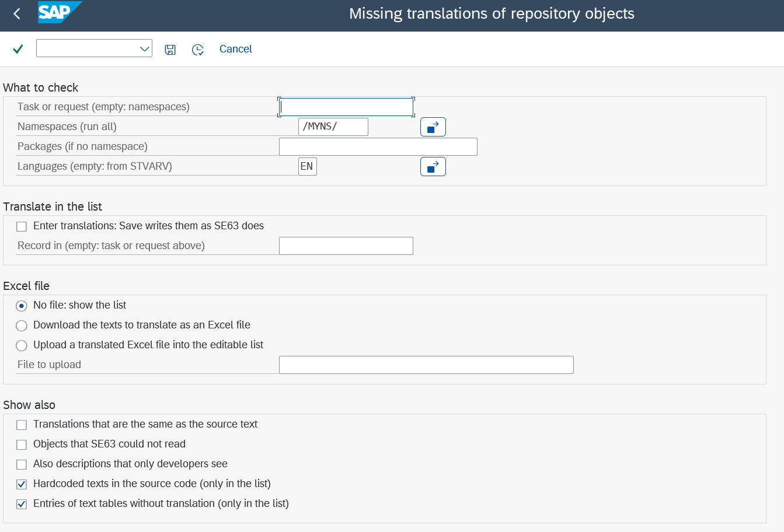Check Also descriptions that only developers see

pyautogui.click(x=22, y=464)
